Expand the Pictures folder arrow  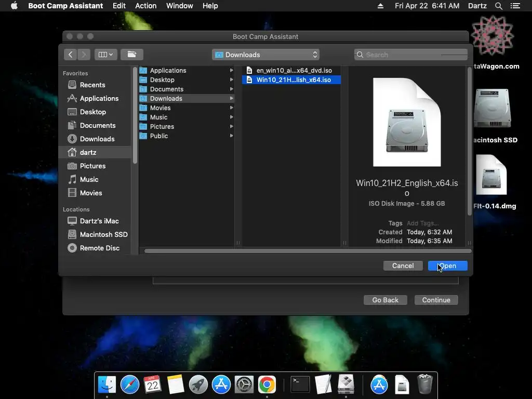pyautogui.click(x=231, y=126)
